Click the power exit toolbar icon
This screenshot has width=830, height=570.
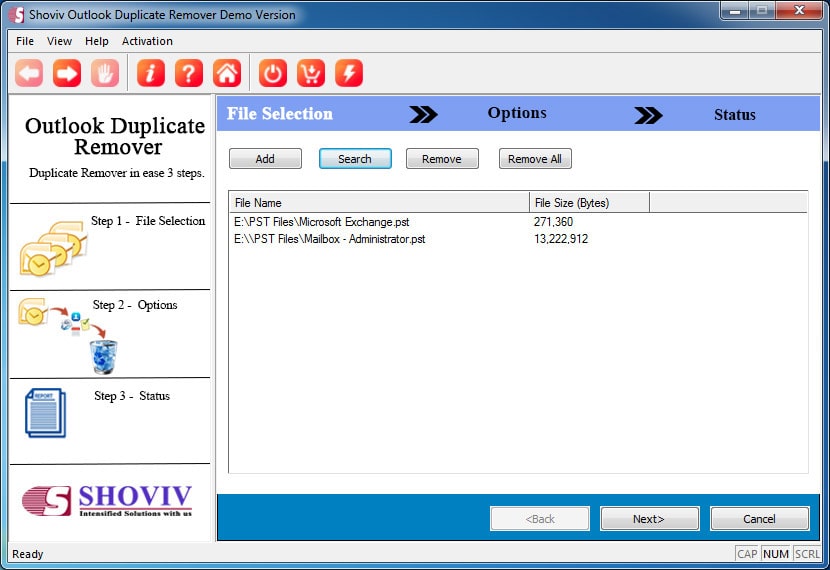(273, 73)
